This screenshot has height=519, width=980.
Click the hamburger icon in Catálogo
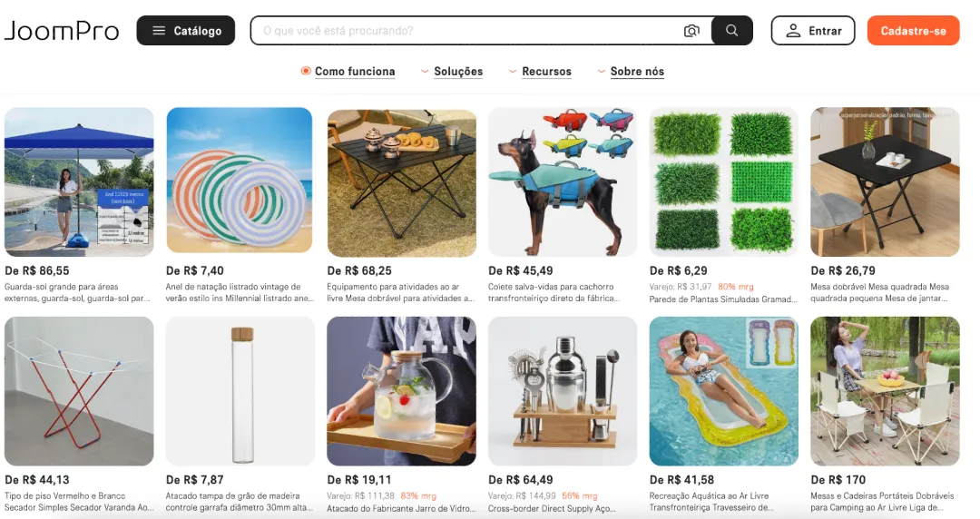(159, 31)
